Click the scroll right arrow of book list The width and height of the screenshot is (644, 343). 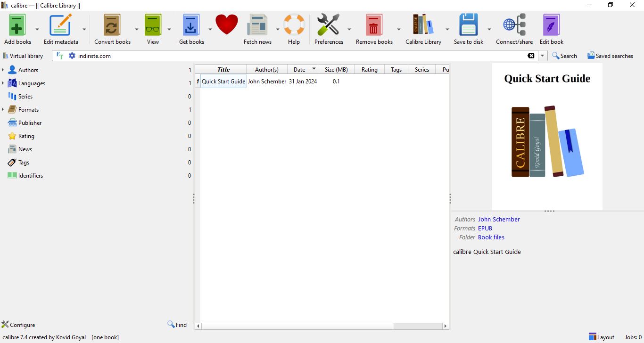pos(446,326)
